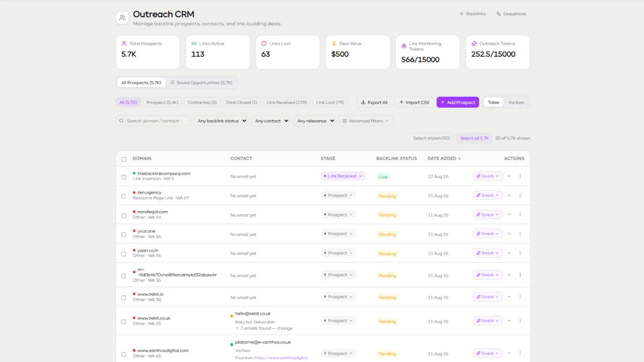The width and height of the screenshot is (644, 362).
Task: Open the Enrich dropdown for zandlegal.com
Action: [x=488, y=215]
